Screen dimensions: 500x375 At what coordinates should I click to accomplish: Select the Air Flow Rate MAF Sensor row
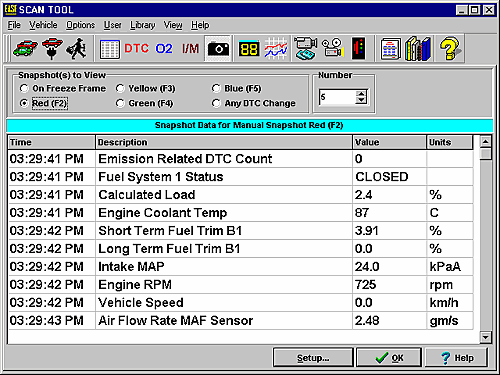240,321
